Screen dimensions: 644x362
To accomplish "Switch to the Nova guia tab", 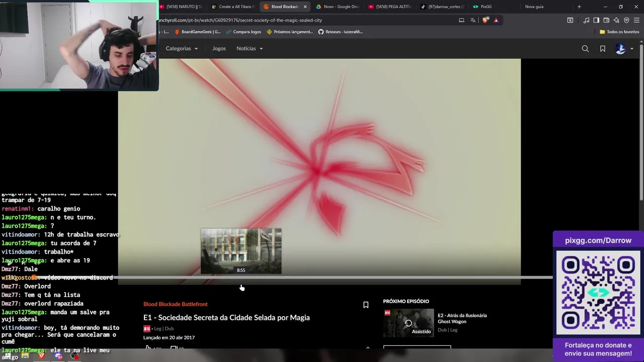I will tap(534, 7).
